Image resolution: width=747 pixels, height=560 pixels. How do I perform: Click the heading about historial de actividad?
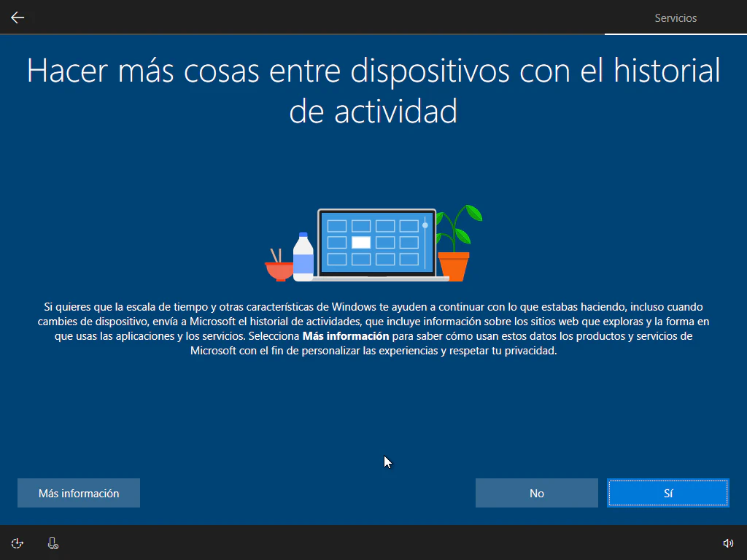pyautogui.click(x=373, y=90)
